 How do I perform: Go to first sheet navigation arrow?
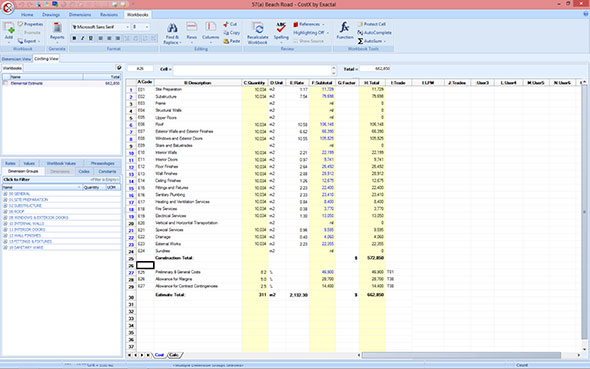point(129,355)
